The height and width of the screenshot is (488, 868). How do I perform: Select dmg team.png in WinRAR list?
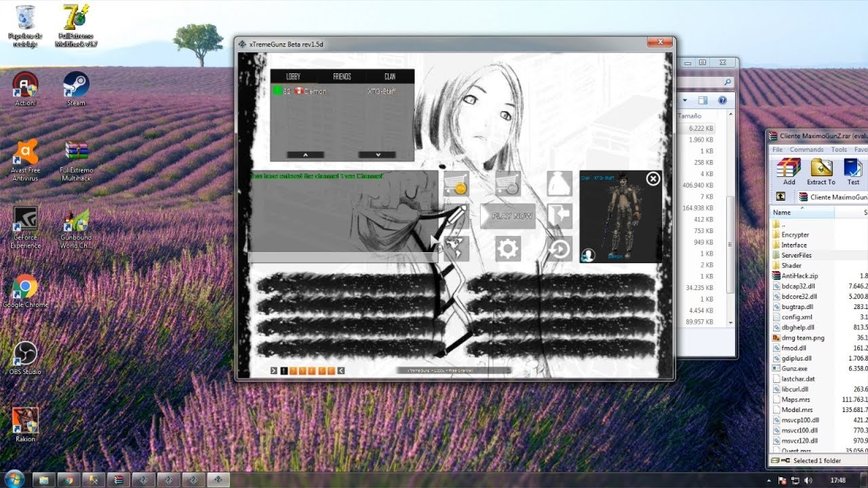[x=803, y=338]
